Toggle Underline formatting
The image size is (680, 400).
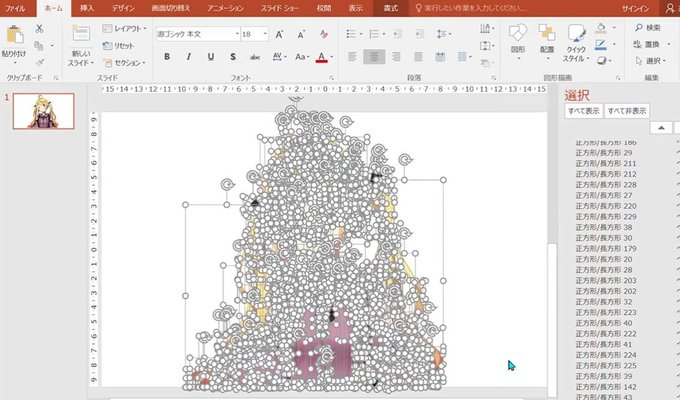pyautogui.click(x=211, y=57)
